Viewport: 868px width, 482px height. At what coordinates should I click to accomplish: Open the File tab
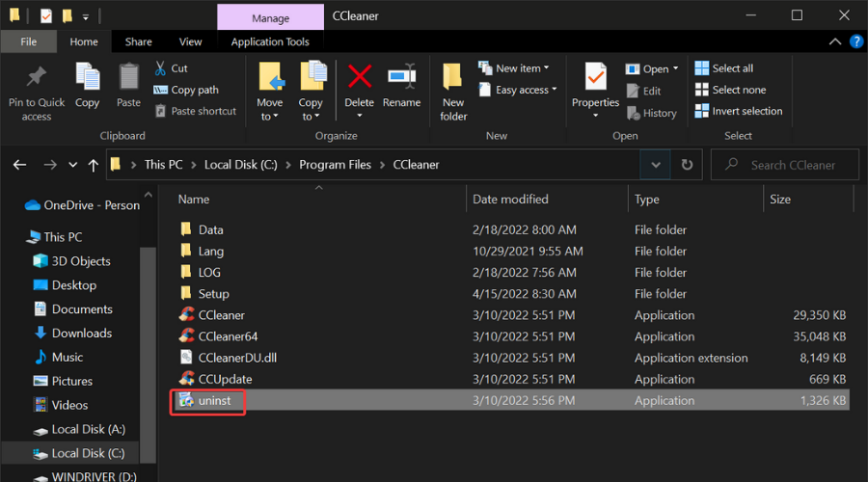pos(29,41)
